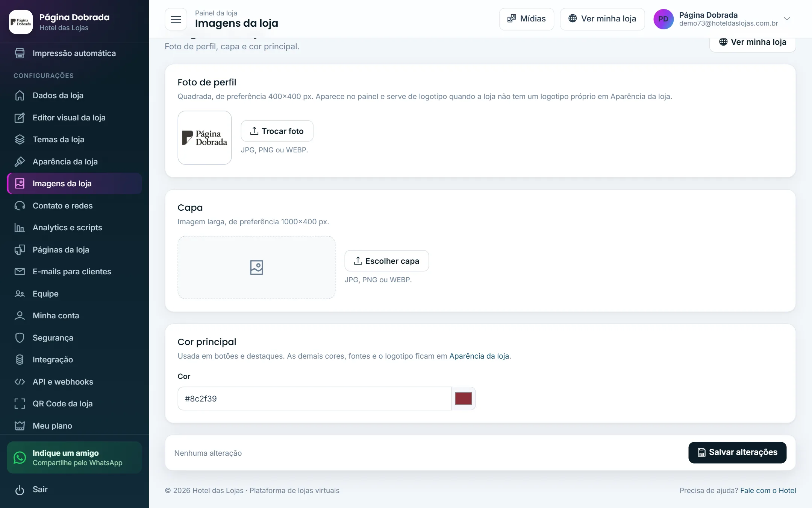This screenshot has width=812, height=508.
Task: Click the Sair power icon
Action: 20,490
